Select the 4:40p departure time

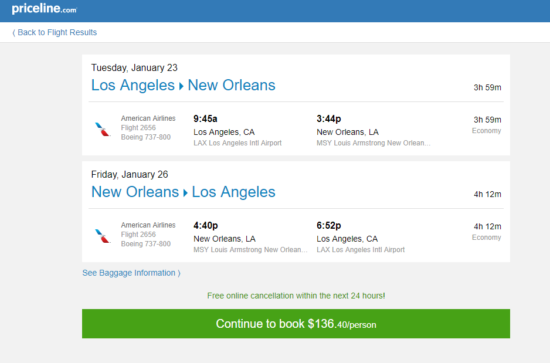coord(206,226)
